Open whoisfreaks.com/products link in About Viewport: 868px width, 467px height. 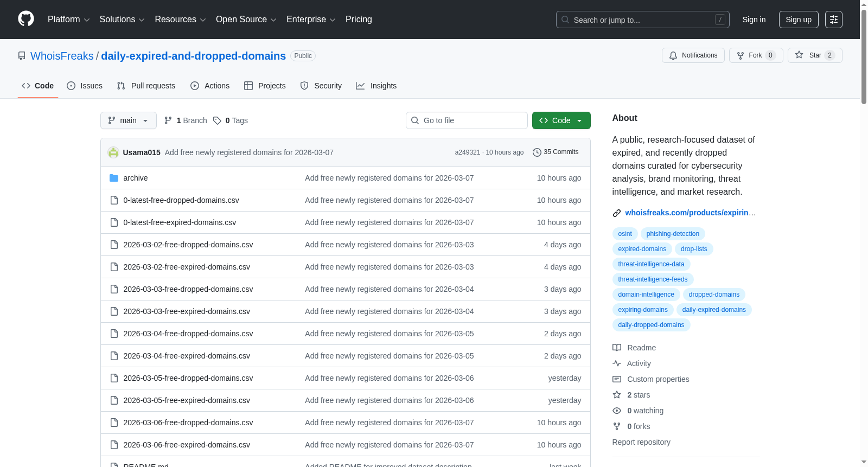pyautogui.click(x=690, y=213)
